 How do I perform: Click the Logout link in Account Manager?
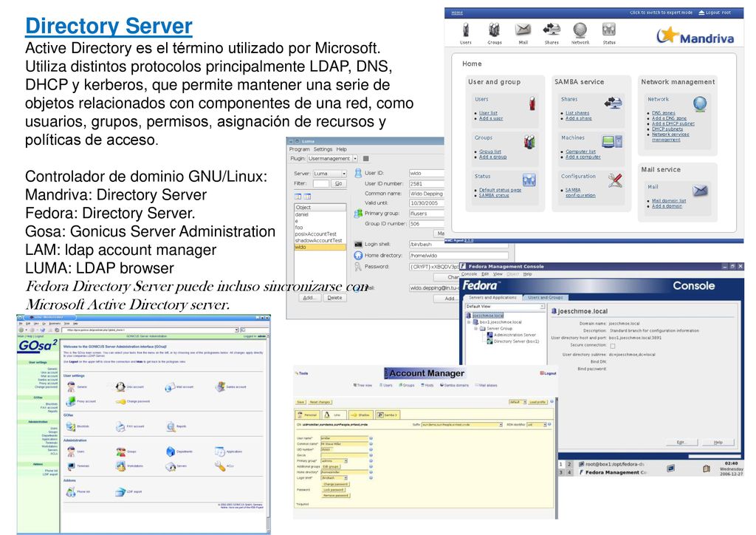click(x=549, y=373)
